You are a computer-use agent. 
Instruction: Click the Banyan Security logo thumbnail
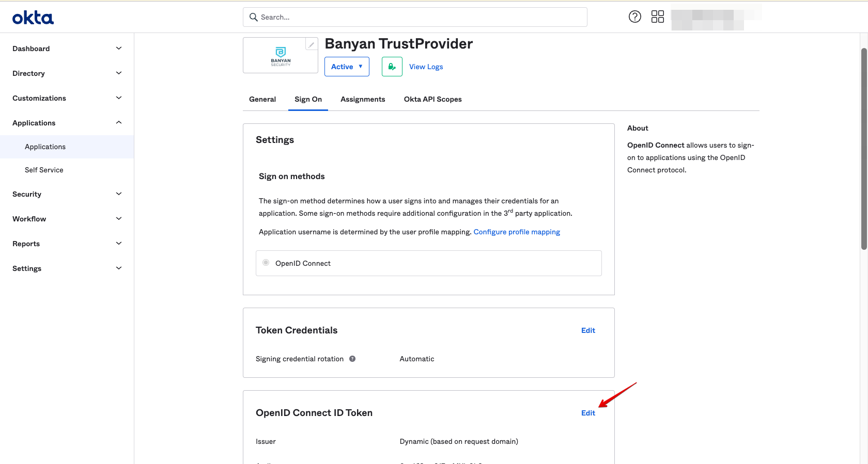tap(281, 56)
